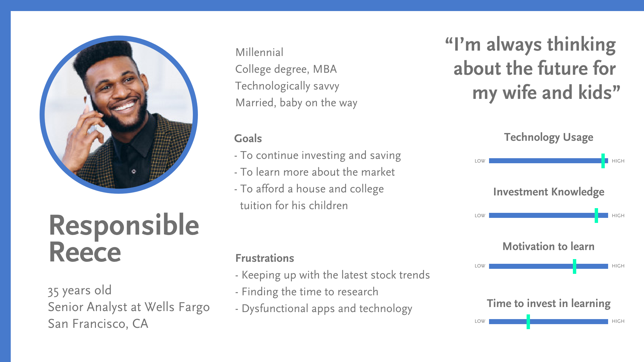Select the Responsible Reece name heading
The height and width of the screenshot is (362, 644).
pos(124,238)
